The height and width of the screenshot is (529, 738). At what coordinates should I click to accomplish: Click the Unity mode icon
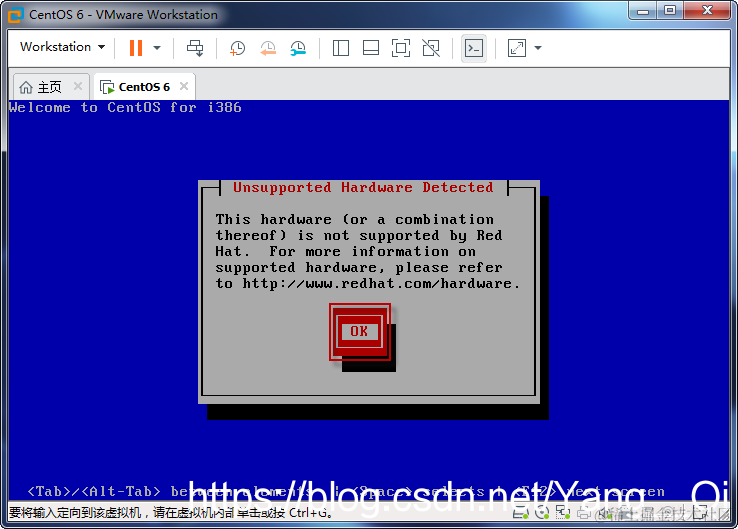pos(431,48)
